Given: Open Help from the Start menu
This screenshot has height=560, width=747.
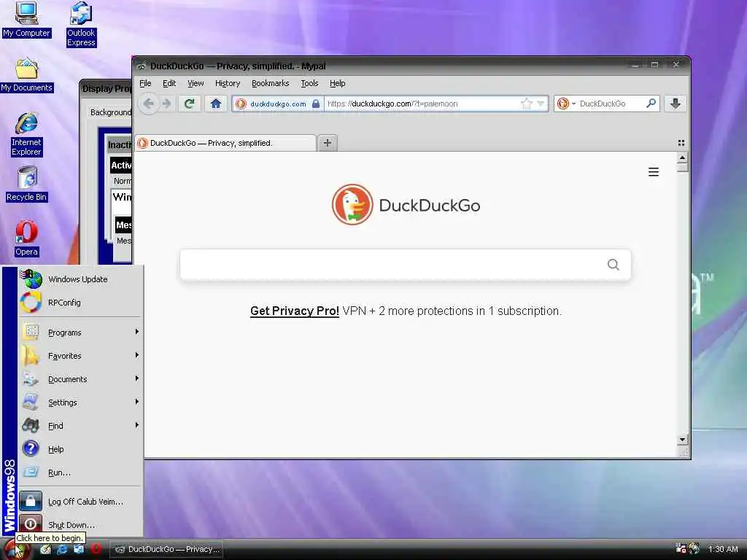Looking at the screenshot, I should [x=81, y=448].
